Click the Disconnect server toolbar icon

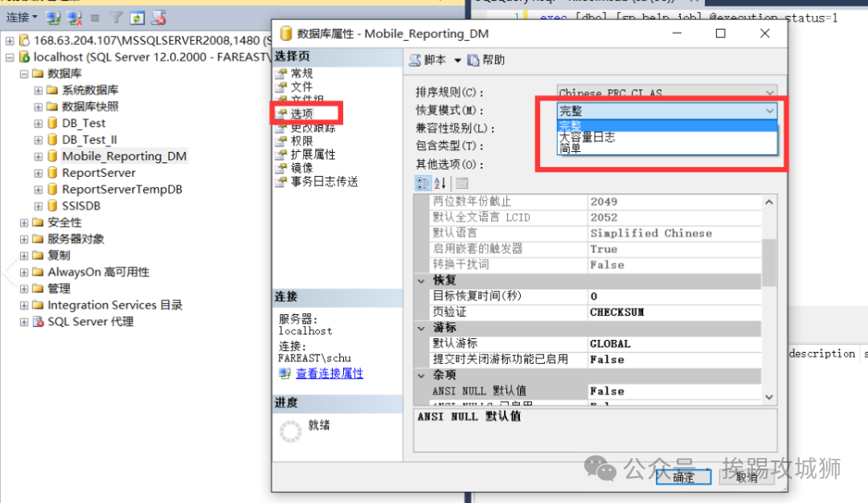tap(74, 17)
